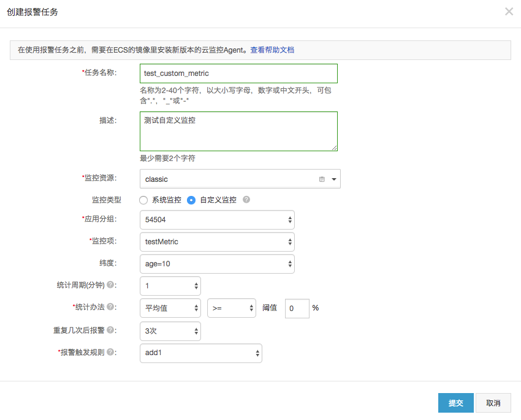Screen dimensions: 521x420
Task: Open the repeat count 3次 dropdown
Action: [170, 331]
